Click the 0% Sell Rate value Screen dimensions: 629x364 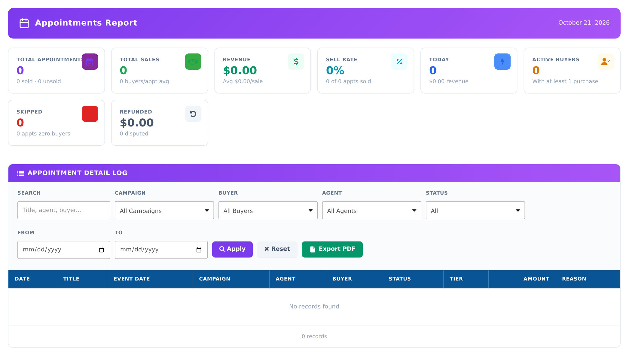335,71
